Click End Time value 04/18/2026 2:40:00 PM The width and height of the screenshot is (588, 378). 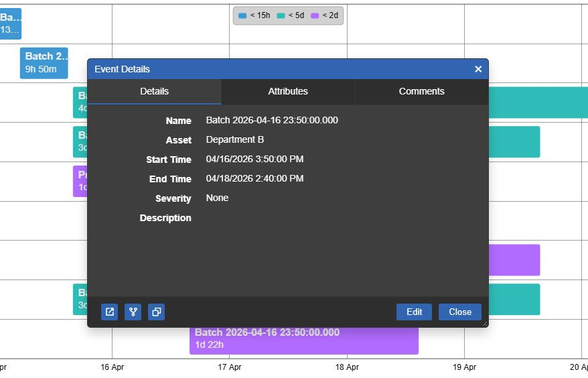click(254, 179)
